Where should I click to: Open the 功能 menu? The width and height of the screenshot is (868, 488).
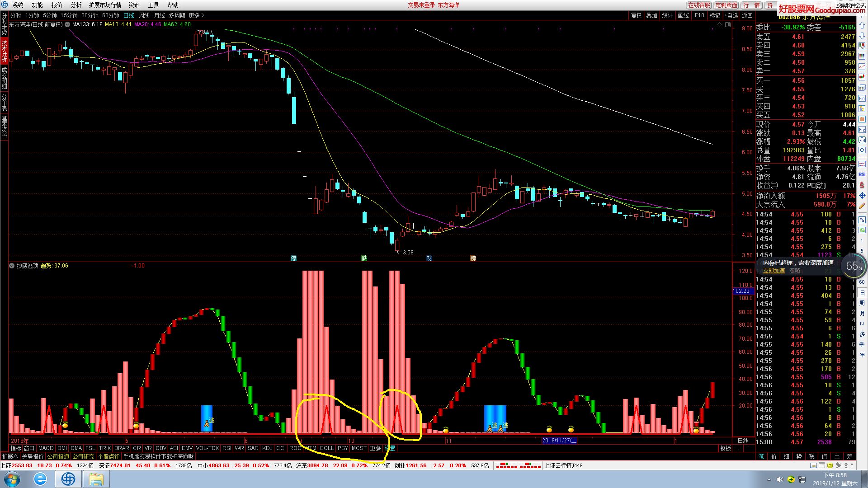click(38, 5)
